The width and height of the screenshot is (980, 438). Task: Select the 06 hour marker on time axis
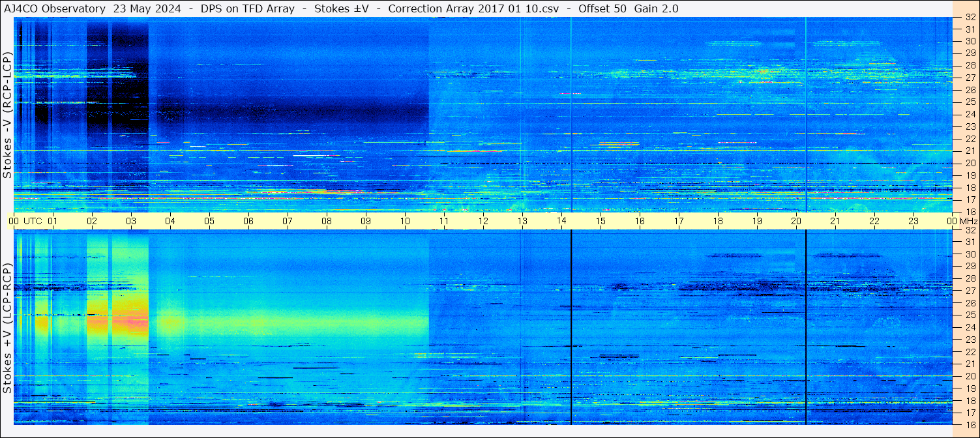[x=248, y=221]
